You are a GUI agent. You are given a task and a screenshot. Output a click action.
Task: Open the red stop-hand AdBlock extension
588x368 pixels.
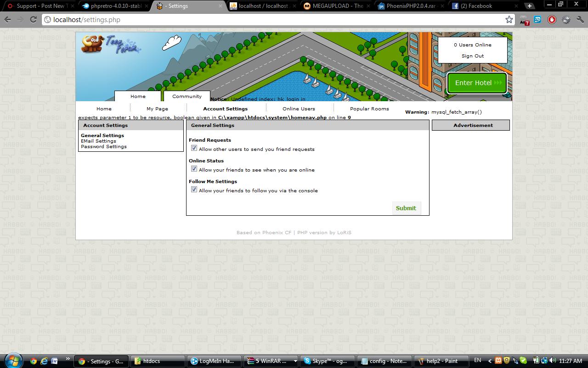point(552,20)
